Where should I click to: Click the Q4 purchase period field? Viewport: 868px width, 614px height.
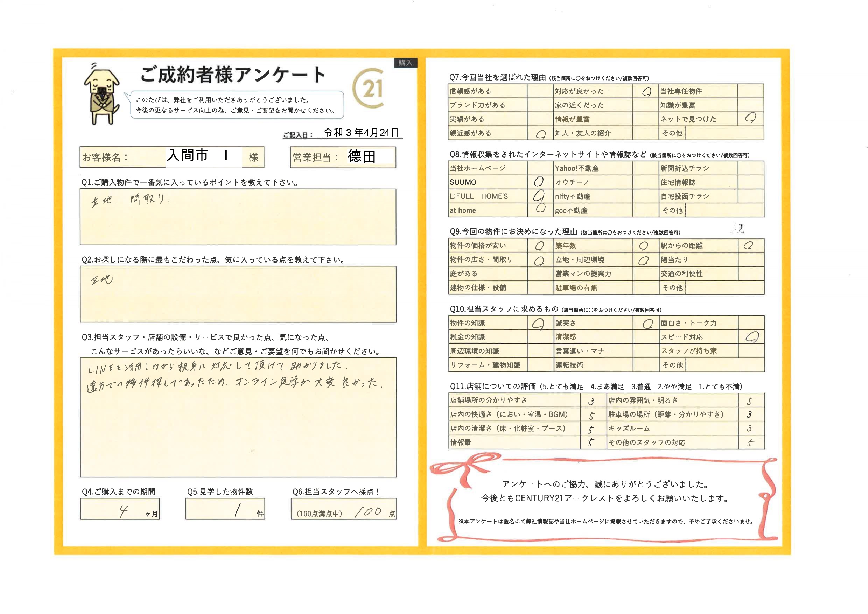(120, 509)
